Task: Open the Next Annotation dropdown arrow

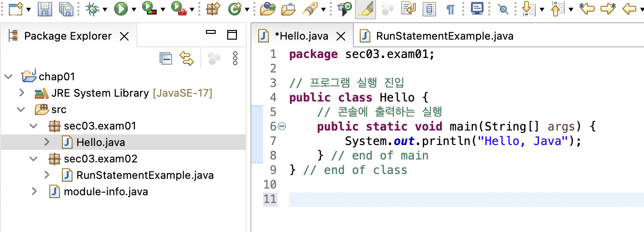Action: click(541, 9)
